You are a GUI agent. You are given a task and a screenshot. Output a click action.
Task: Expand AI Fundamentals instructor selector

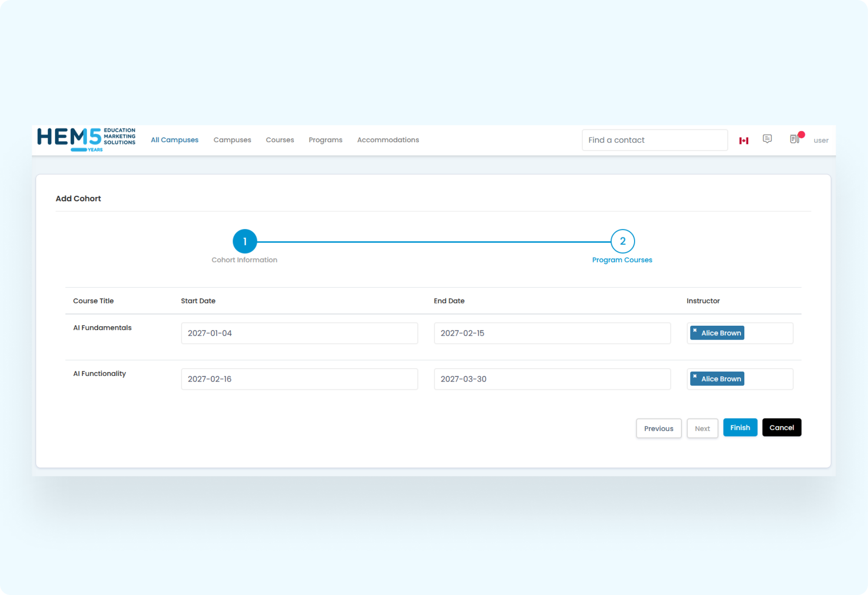tap(768, 333)
